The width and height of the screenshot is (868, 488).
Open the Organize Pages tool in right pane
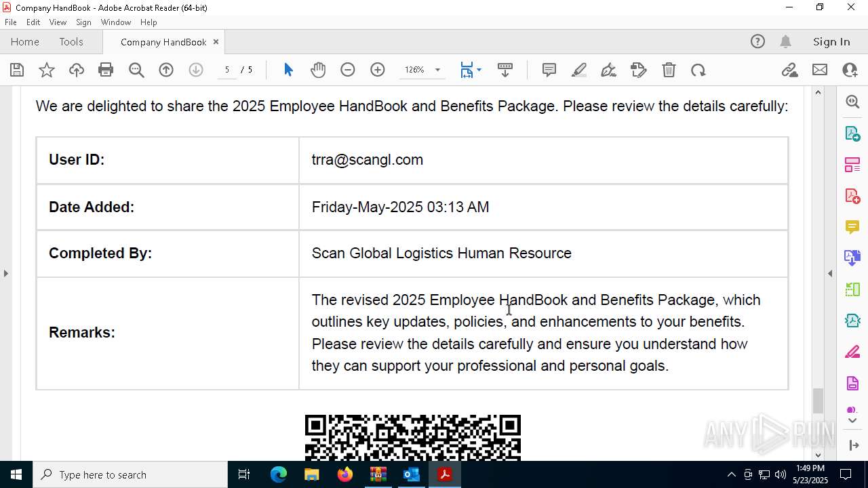coord(852,164)
